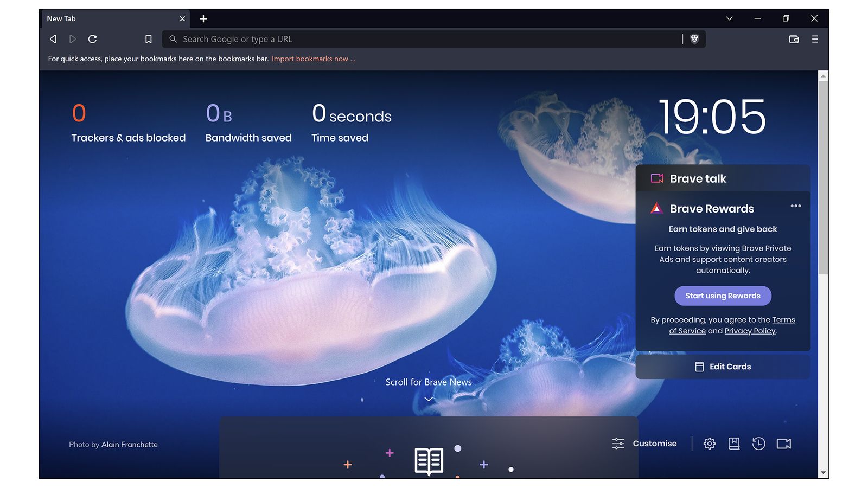Image resolution: width=868 pixels, height=488 pixels.
Task: Open the hamburger menu
Action: [815, 39]
